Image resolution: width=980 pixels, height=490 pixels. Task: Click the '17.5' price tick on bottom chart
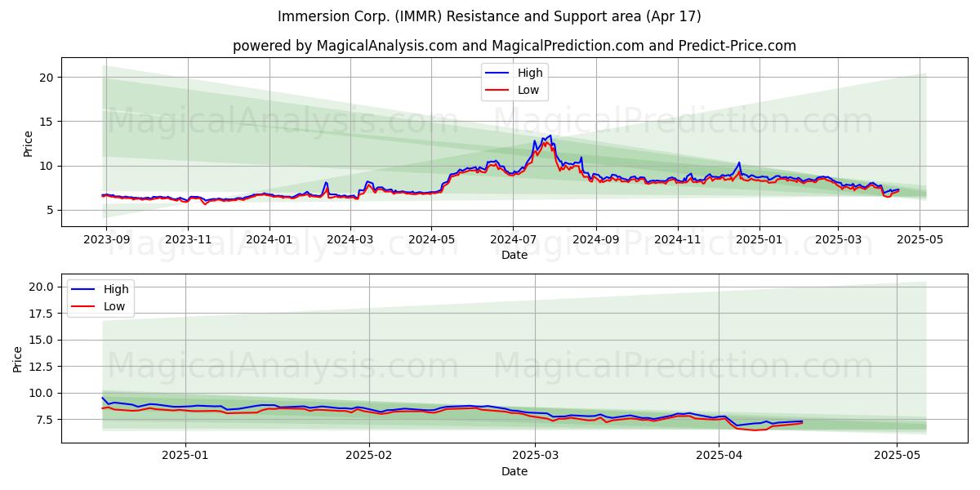42,314
